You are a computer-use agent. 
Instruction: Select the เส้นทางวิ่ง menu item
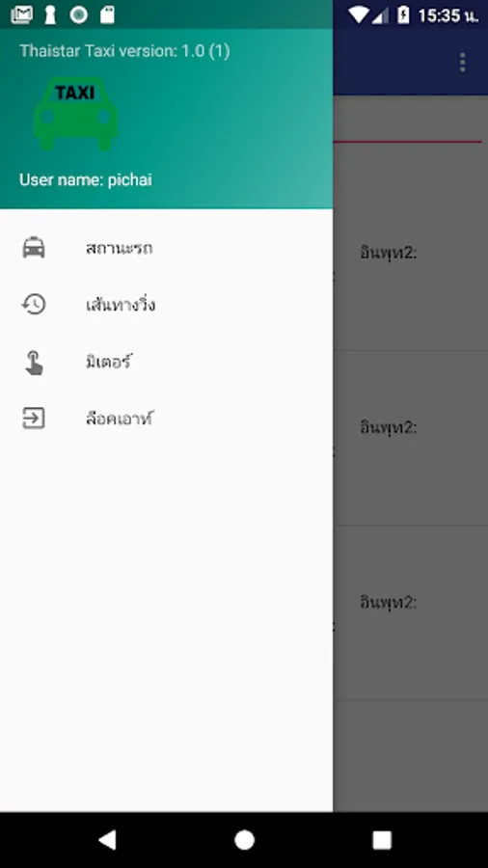[167, 305]
